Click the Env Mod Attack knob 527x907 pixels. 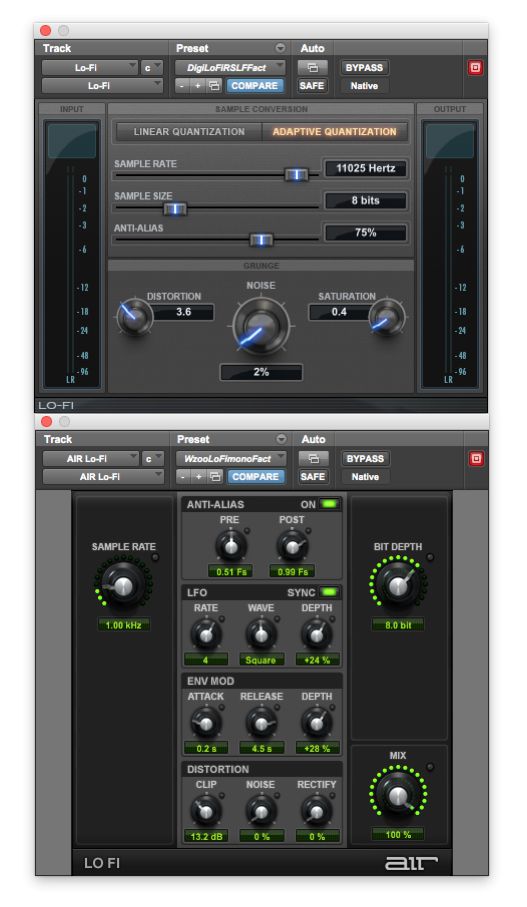click(x=205, y=723)
